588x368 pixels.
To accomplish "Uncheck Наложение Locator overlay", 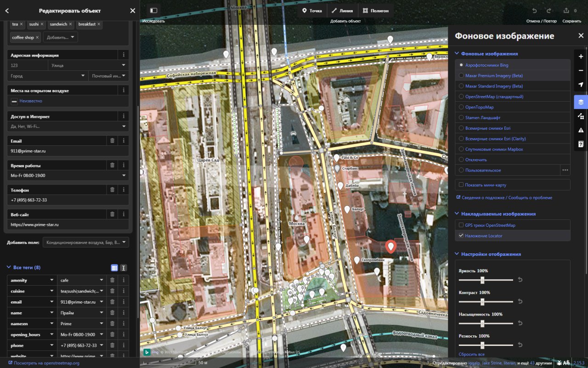I will tap(461, 236).
